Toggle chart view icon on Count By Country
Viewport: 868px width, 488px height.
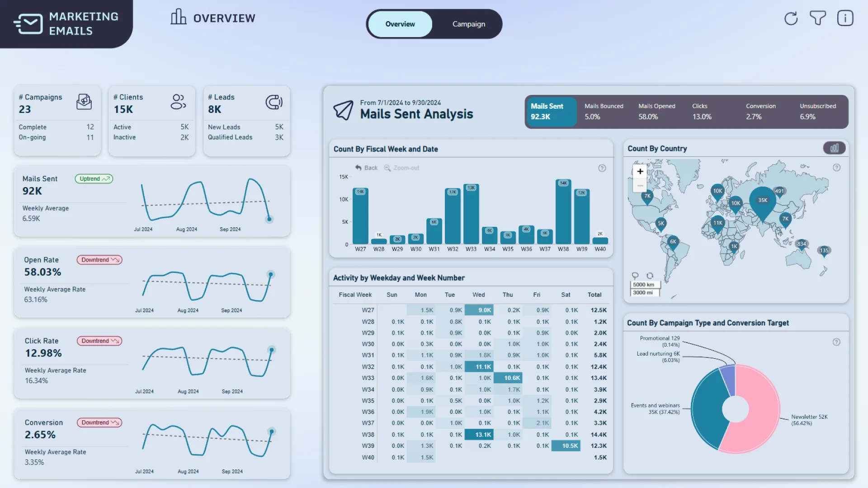pos(834,148)
